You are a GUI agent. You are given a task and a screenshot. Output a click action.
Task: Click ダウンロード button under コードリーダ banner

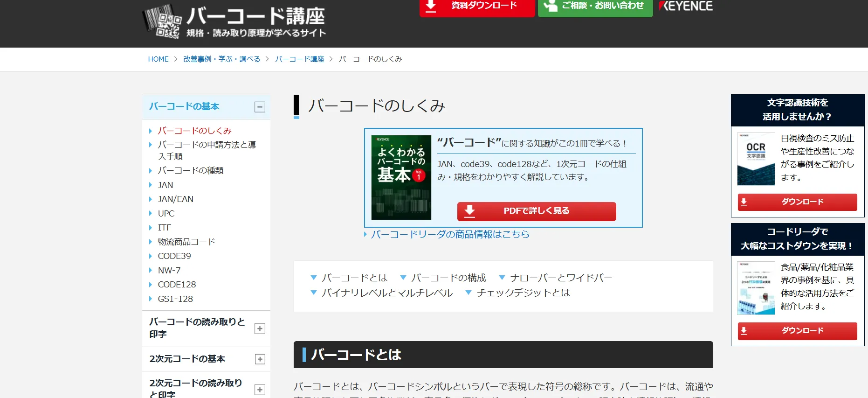tap(797, 331)
